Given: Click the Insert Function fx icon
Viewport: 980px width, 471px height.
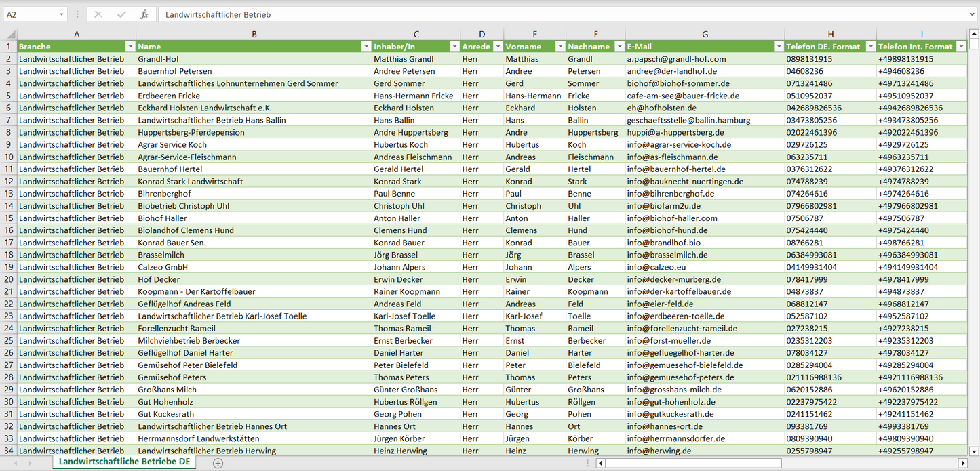Looking at the screenshot, I should click(144, 14).
